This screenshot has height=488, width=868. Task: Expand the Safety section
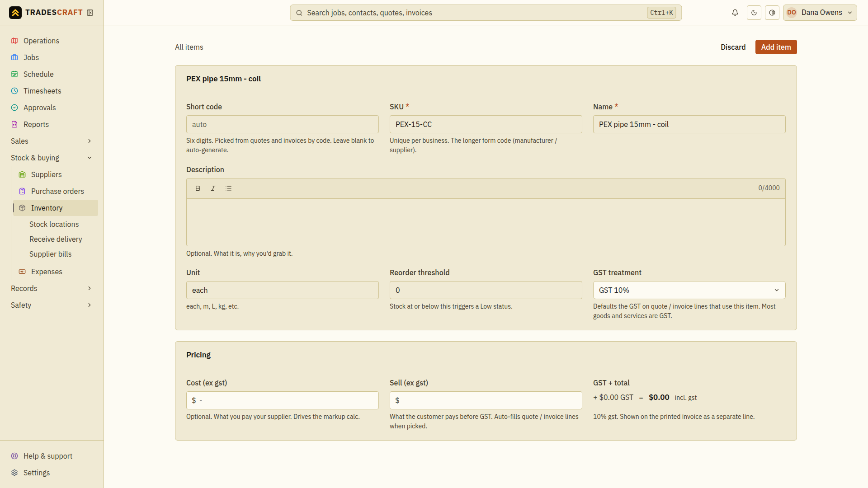(52, 305)
